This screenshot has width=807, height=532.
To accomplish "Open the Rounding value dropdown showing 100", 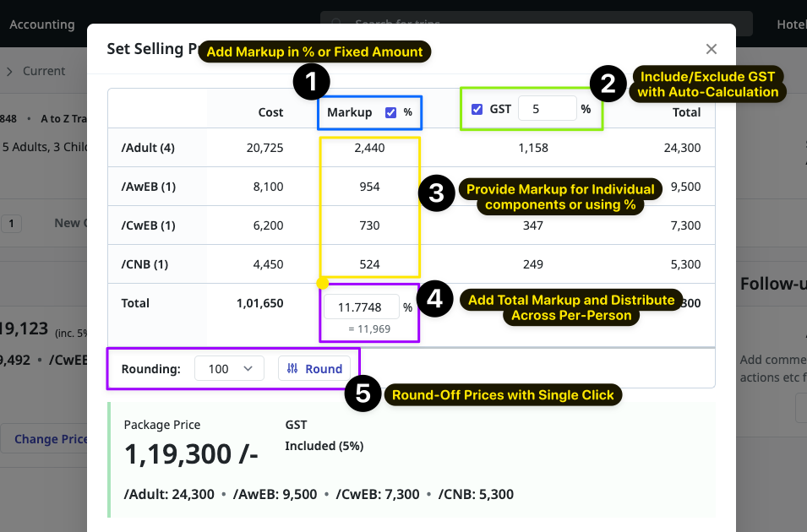I will (228, 368).
